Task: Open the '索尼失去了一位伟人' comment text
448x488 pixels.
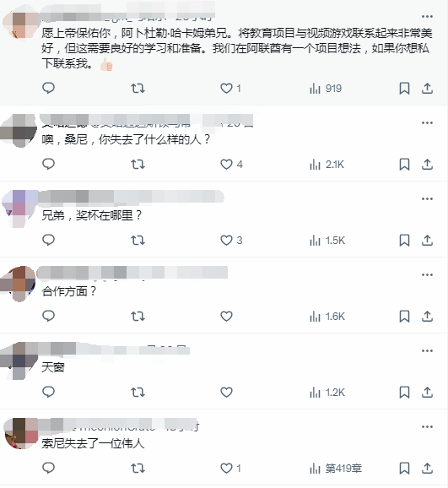Action: pos(93,443)
